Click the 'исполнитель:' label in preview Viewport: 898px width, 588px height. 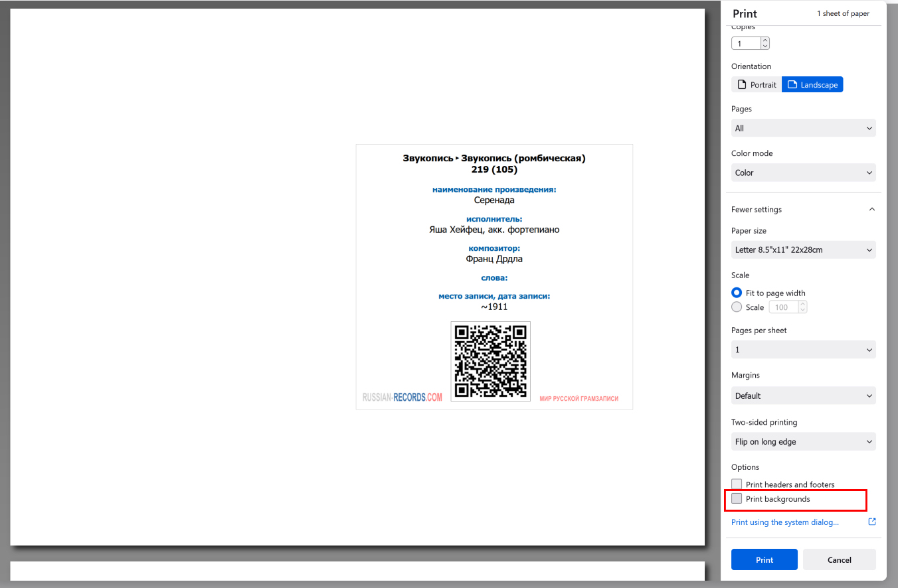(494, 219)
